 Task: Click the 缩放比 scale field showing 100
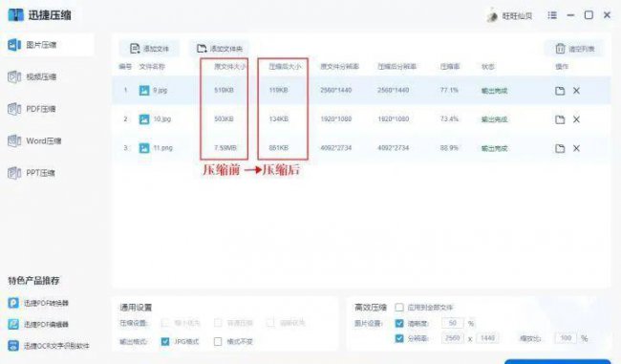[x=566, y=338]
